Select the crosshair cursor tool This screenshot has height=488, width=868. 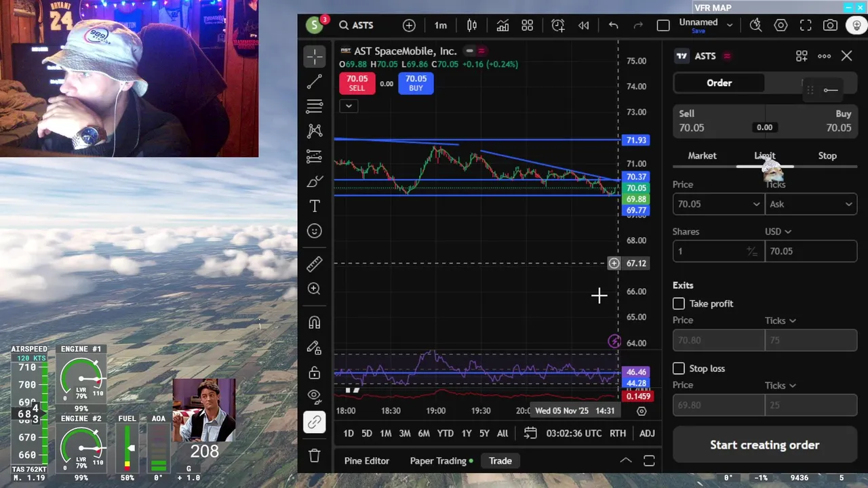(x=314, y=57)
